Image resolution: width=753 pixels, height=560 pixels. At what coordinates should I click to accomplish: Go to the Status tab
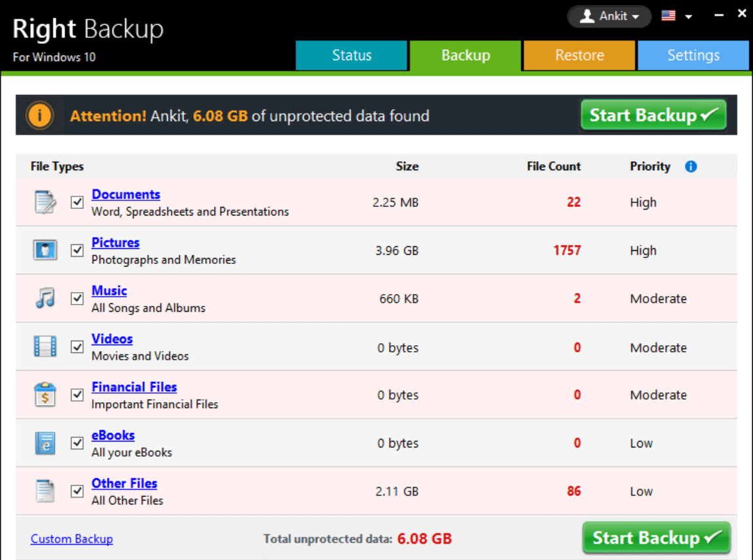(352, 56)
